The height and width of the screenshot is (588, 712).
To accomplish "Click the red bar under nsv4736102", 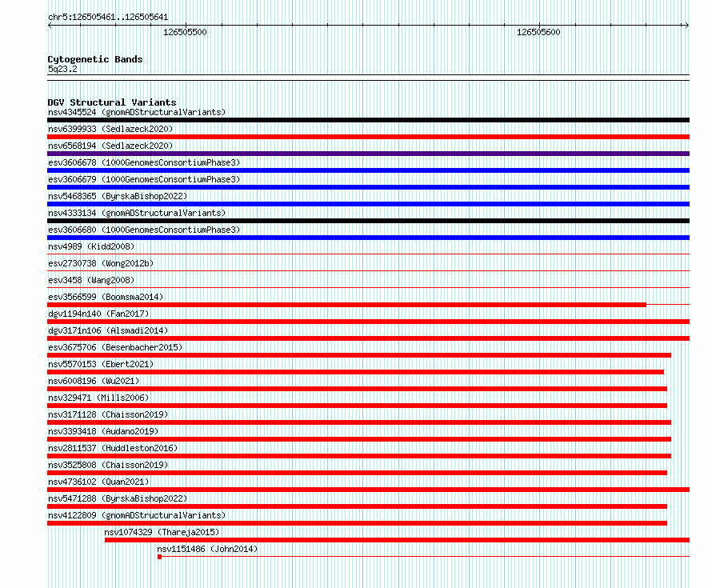I will [x=368, y=490].
